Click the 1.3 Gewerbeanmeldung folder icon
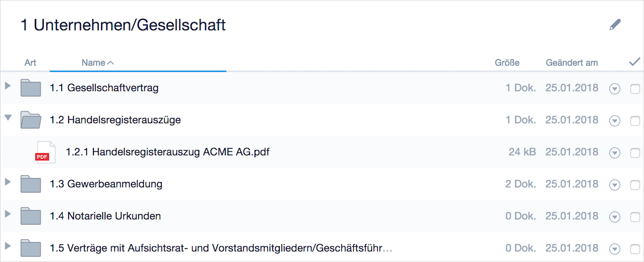The image size is (644, 262). click(31, 184)
